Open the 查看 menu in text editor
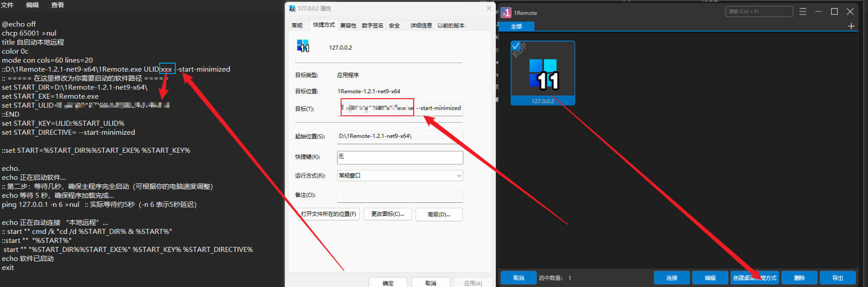868x287 pixels. tap(58, 5)
